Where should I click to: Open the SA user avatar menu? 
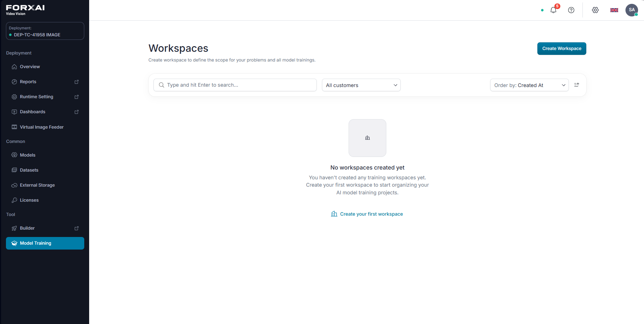631,10
